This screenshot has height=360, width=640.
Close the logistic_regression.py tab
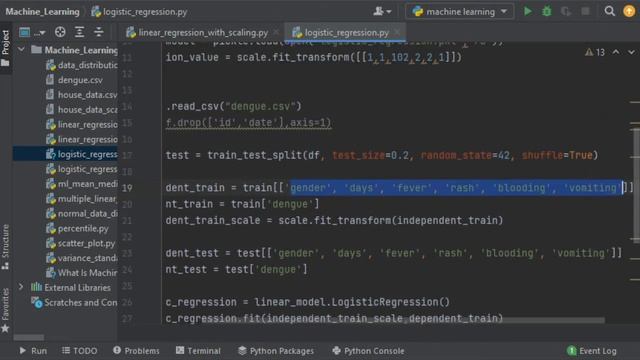pyautogui.click(x=397, y=32)
